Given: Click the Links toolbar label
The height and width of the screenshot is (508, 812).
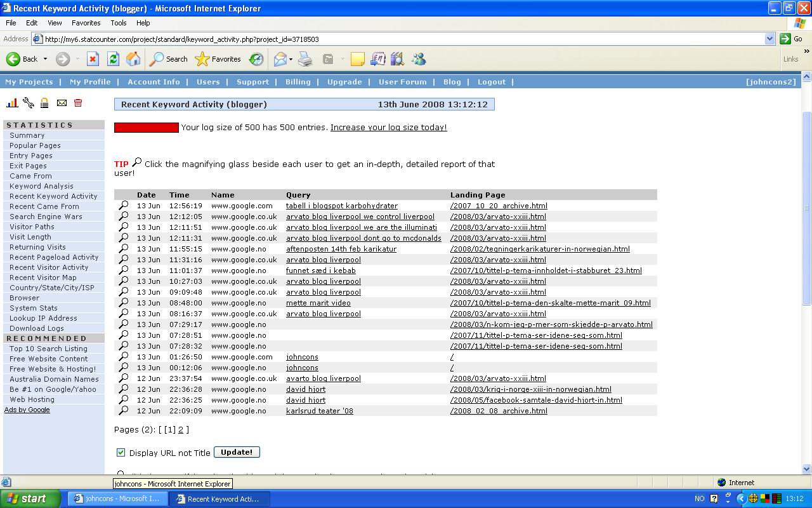Looking at the screenshot, I should pyautogui.click(x=790, y=59).
